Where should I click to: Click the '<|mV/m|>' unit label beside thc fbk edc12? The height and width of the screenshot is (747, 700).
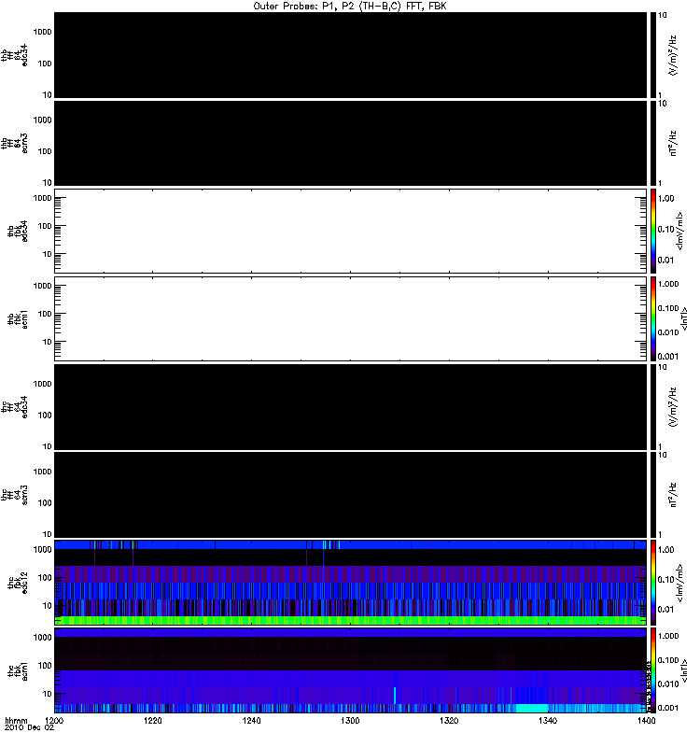click(679, 583)
